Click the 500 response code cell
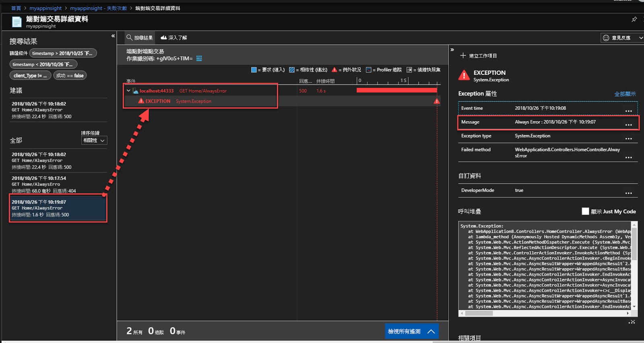This screenshot has height=343, width=644. (303, 91)
